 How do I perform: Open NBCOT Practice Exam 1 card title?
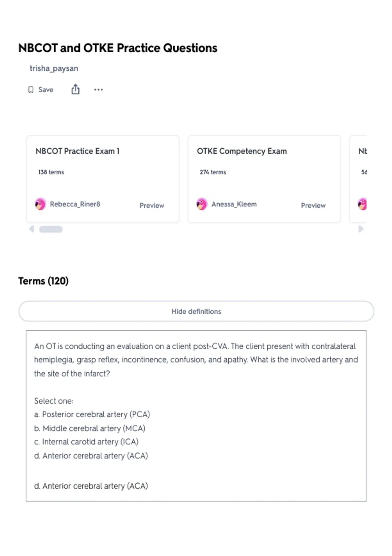(78, 151)
